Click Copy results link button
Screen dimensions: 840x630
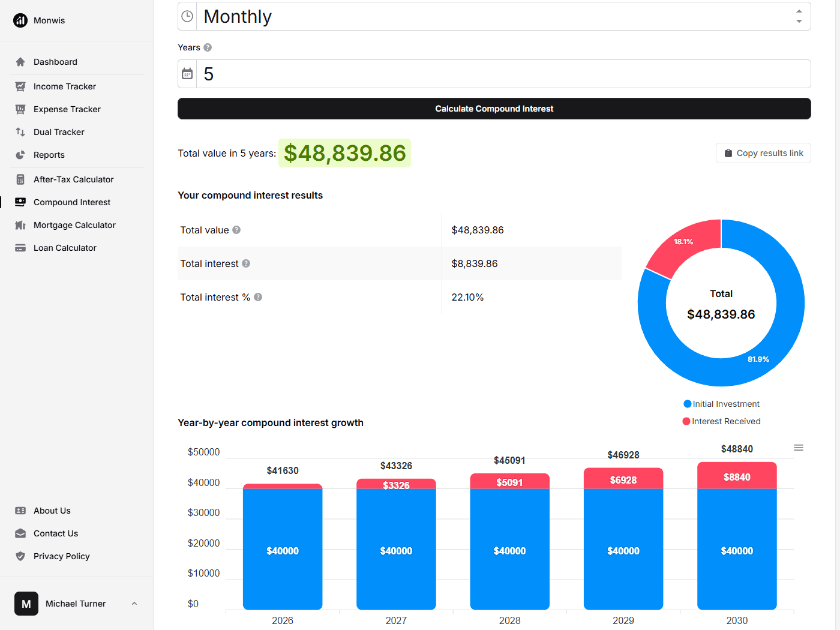pyautogui.click(x=763, y=153)
